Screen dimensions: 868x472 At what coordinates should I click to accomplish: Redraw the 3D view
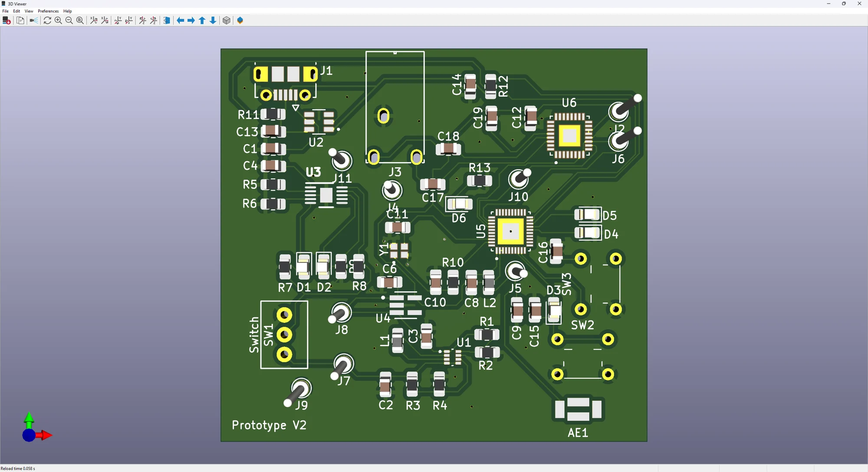[x=47, y=20]
